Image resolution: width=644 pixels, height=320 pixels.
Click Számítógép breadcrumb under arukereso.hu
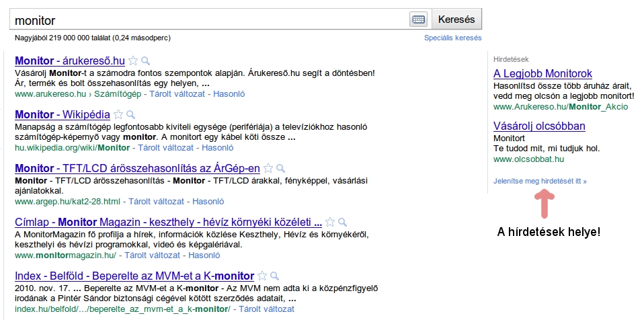[x=118, y=93]
